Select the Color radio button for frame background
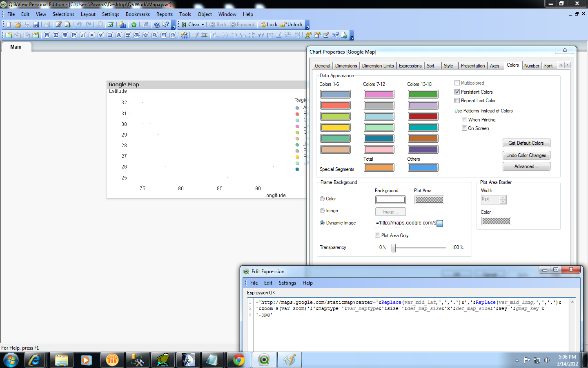The height and width of the screenshot is (368, 588). pyautogui.click(x=322, y=199)
